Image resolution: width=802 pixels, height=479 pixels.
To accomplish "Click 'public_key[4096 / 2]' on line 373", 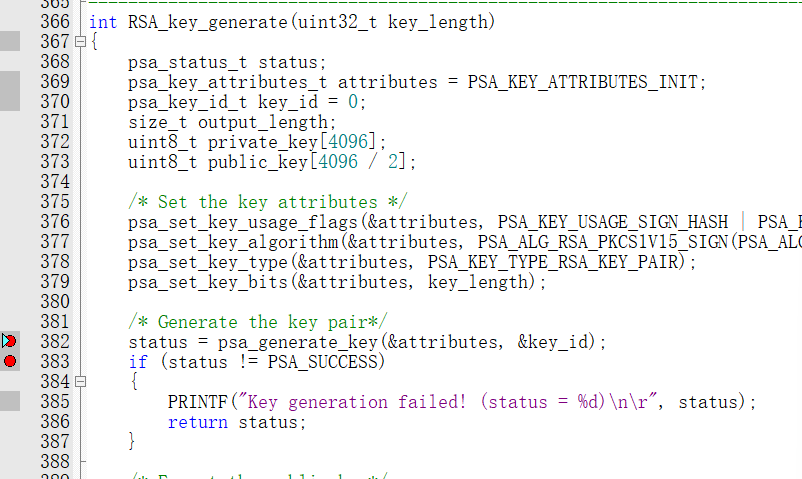I will click(307, 162).
